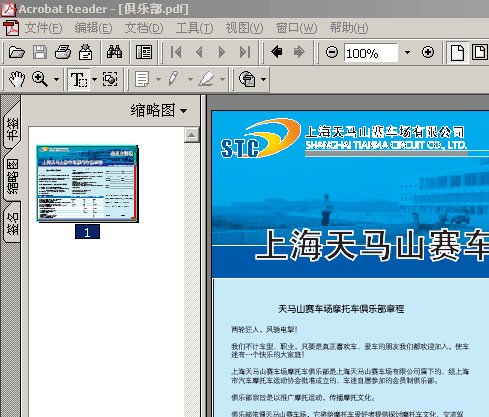Select the page 1 thumbnail

click(87, 184)
